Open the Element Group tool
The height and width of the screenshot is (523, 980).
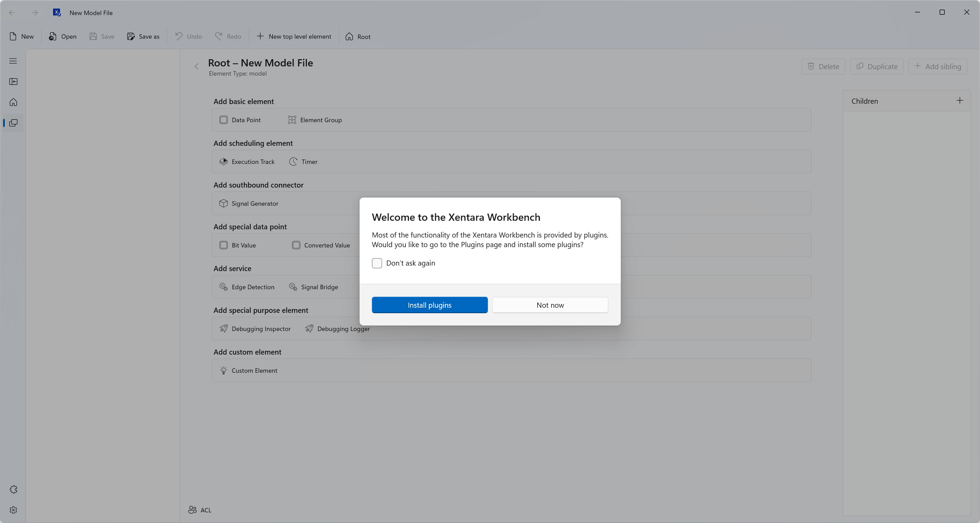pyautogui.click(x=321, y=120)
